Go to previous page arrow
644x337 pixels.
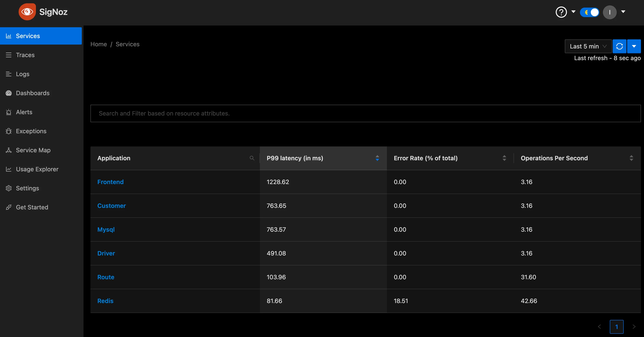click(599, 327)
